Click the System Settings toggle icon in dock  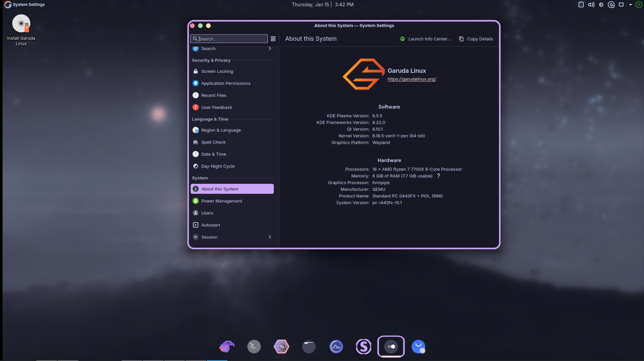point(391,346)
